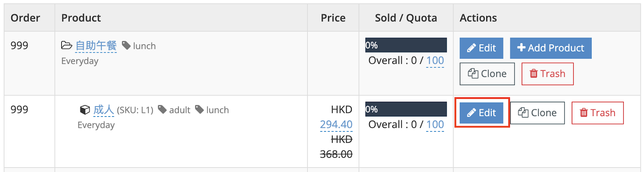Click the 自助午餐 sold progress bar
Viewport: 644px width, 172px height.
click(x=406, y=45)
